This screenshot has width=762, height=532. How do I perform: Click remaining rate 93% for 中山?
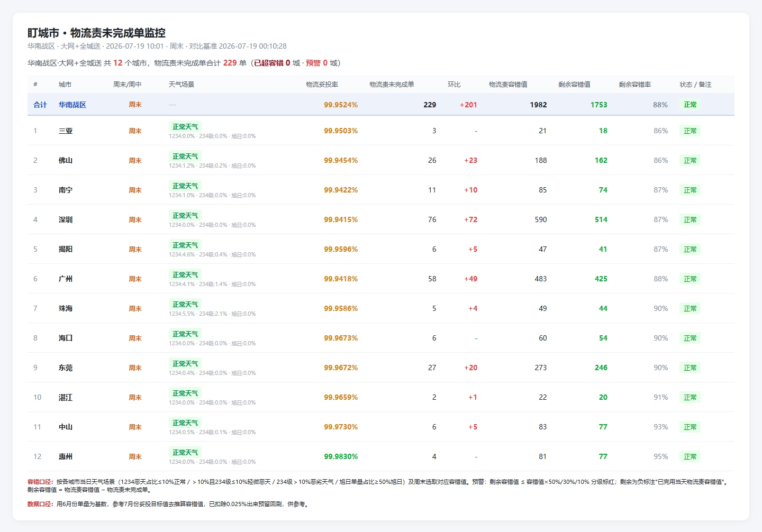pos(661,427)
